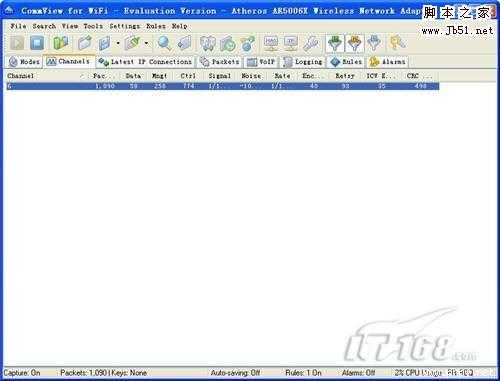500x381 pixels.
Task: Click the toolbar icon left of the clock icon
Action: (208, 43)
